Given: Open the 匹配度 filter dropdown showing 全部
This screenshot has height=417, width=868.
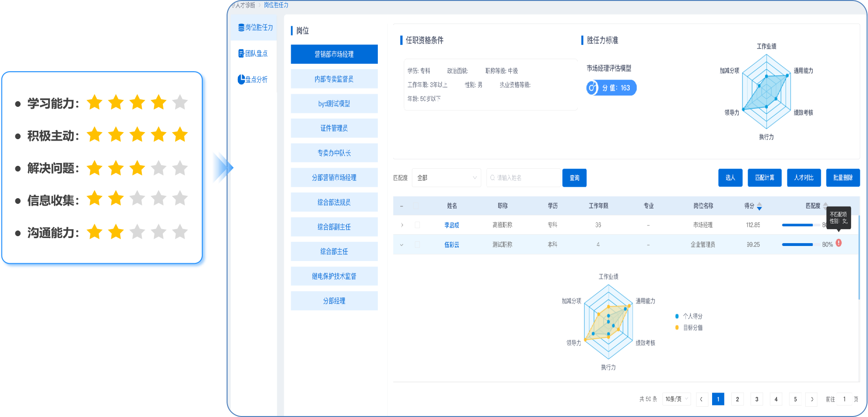Looking at the screenshot, I should tap(446, 178).
